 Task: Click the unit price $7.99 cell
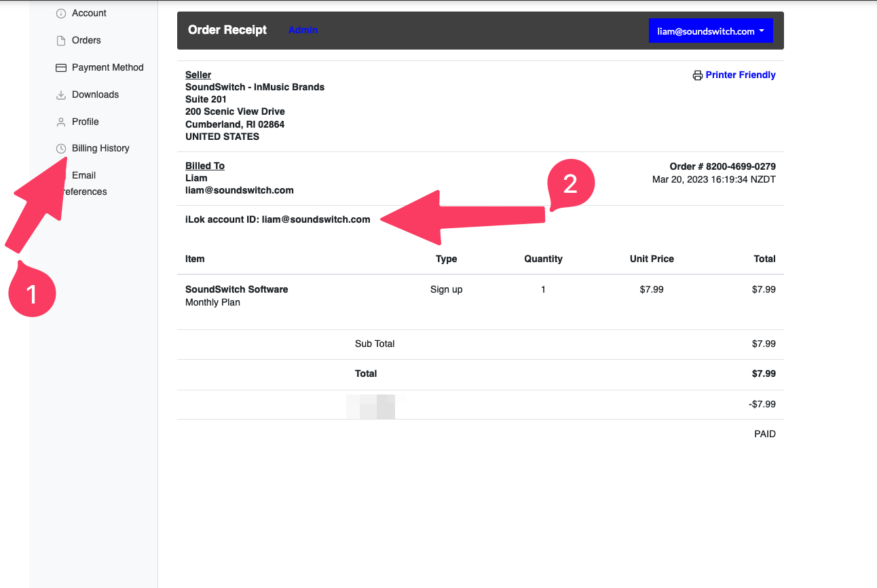(652, 289)
